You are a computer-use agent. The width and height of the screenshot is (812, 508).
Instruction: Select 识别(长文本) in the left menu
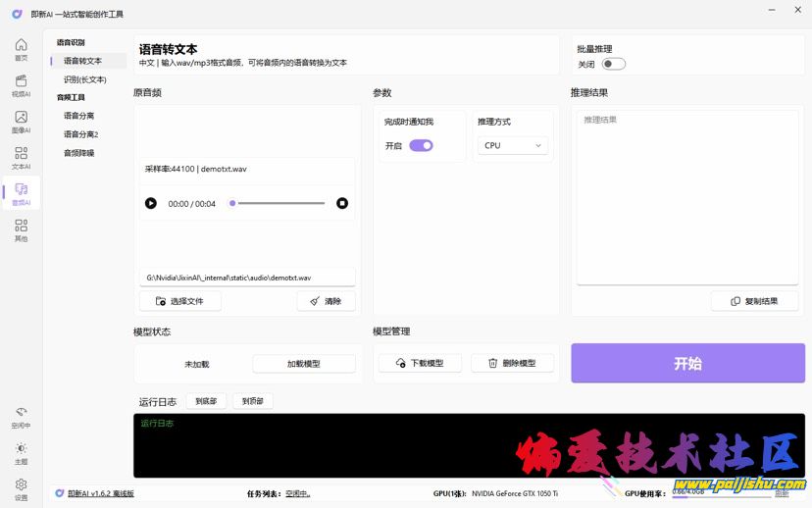85,79
